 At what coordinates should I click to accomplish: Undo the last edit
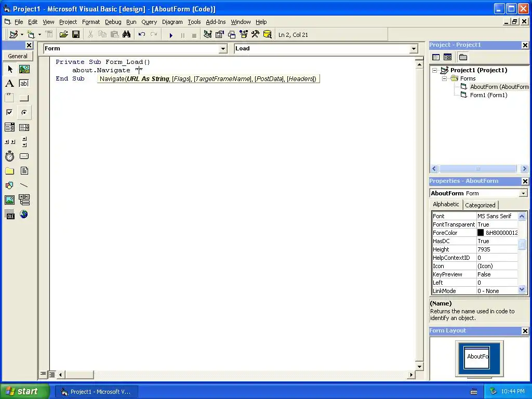(x=142, y=35)
